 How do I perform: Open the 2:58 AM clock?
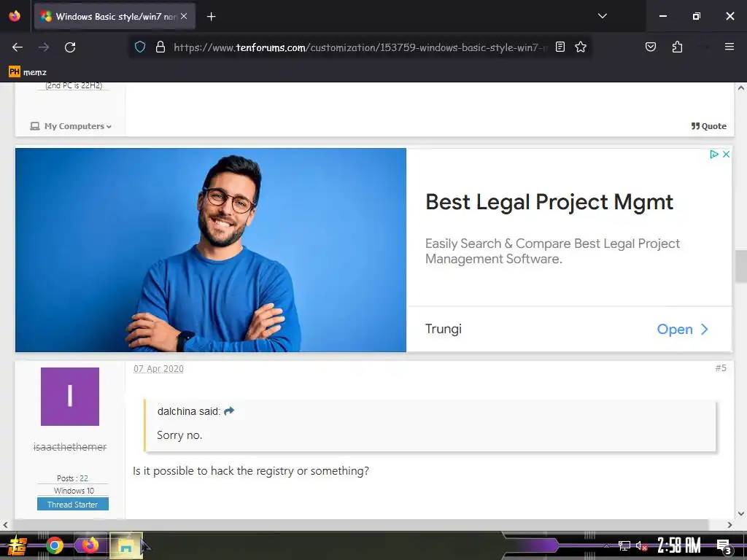point(679,545)
